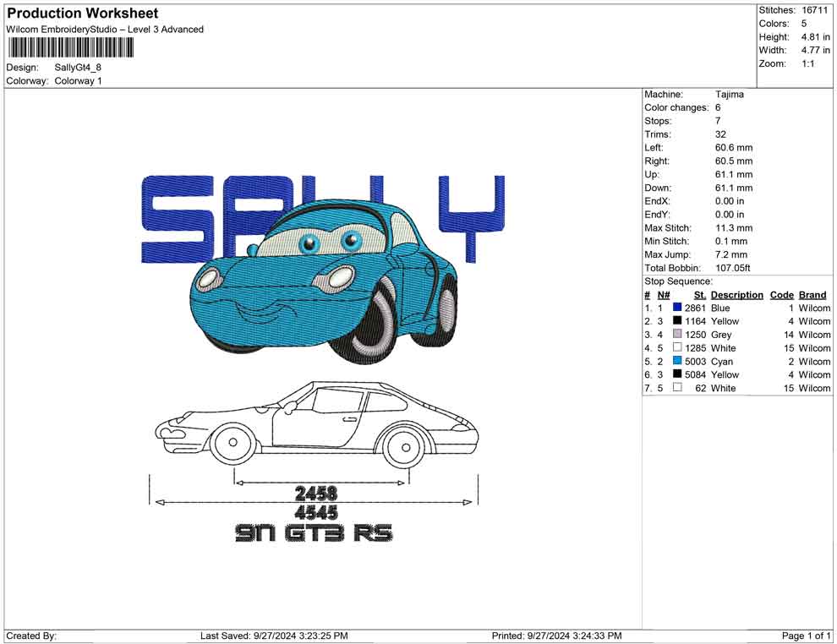Click the Width value '4.77 in'

[816, 50]
